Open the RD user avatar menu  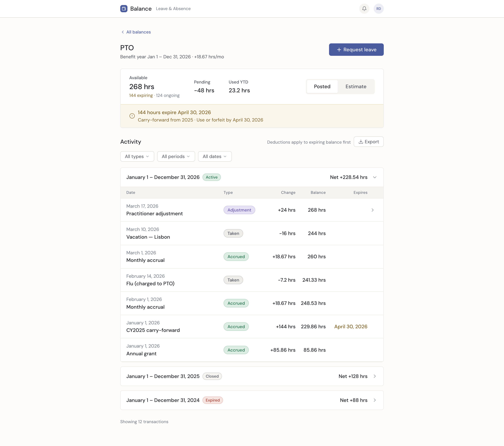point(379,9)
